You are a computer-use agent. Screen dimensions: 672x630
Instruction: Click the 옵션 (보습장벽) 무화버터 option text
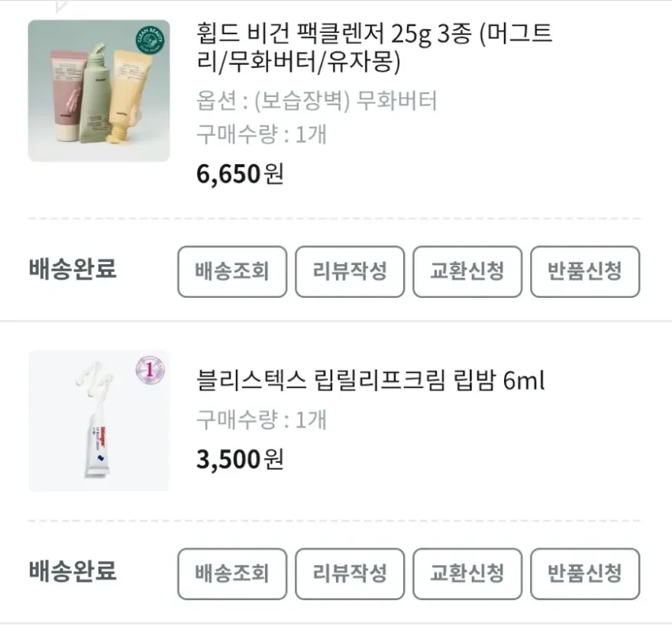[317, 101]
